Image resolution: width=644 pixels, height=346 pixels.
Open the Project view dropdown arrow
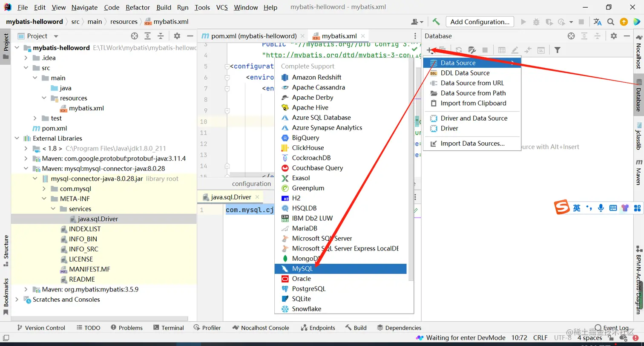(56, 37)
